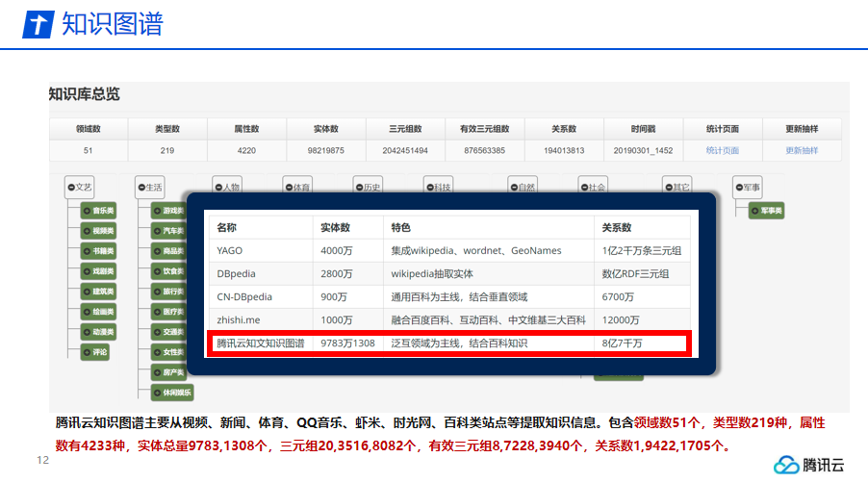Collapse the 军事 root node
This screenshot has width=868, height=483.
[739, 188]
